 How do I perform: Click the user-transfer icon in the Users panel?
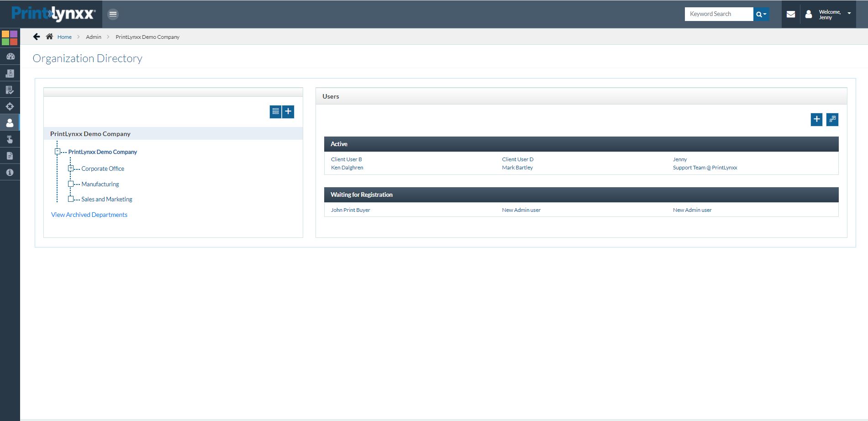832,119
